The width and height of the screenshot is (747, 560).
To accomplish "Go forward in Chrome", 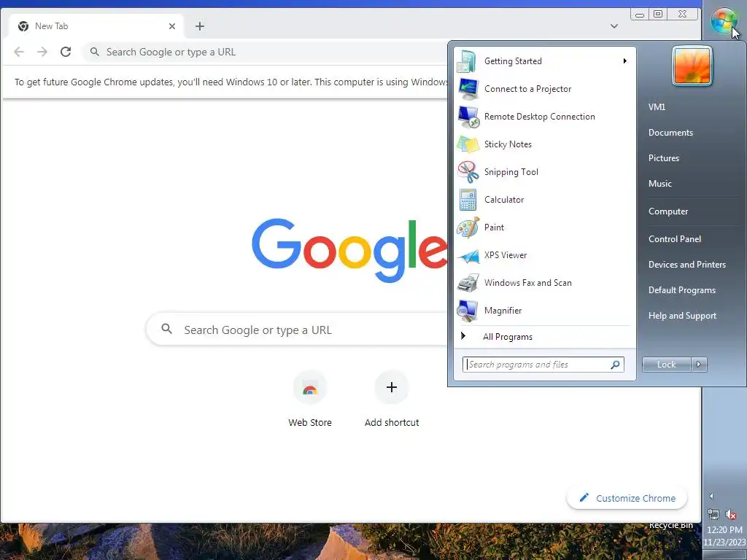I will point(42,52).
